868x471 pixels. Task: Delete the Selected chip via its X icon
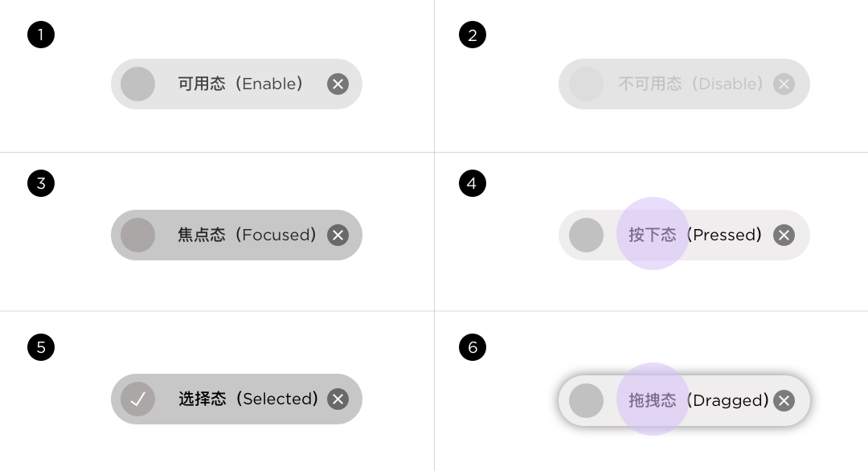tap(338, 399)
